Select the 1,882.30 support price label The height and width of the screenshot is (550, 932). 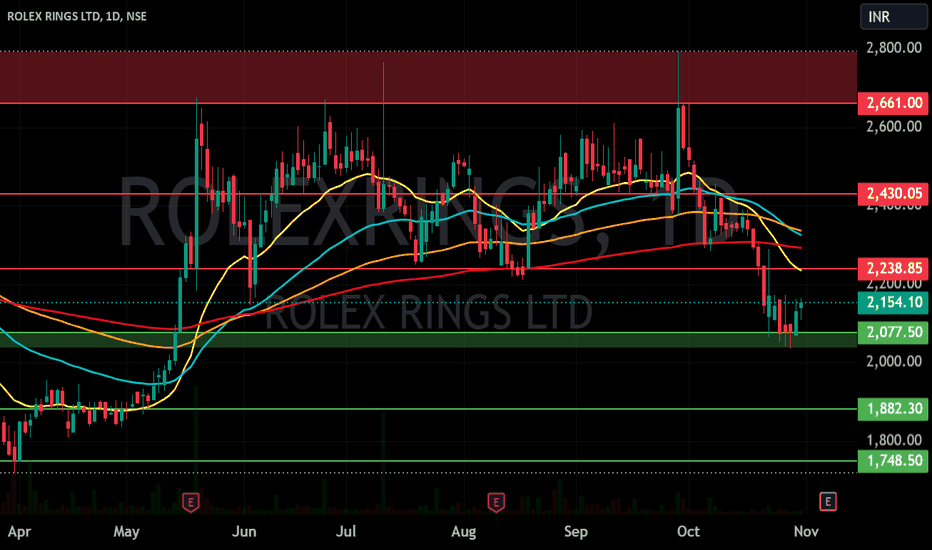(893, 409)
